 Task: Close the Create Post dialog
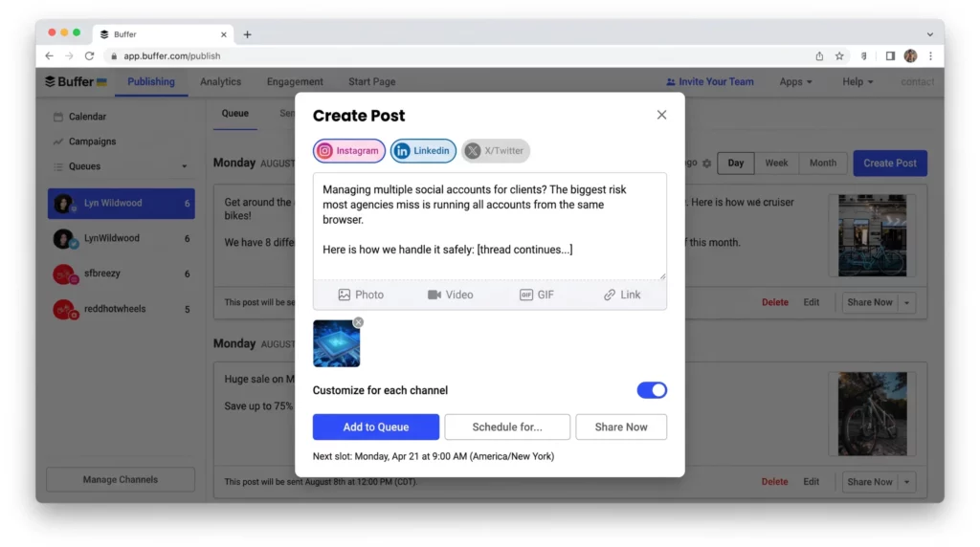[661, 115]
